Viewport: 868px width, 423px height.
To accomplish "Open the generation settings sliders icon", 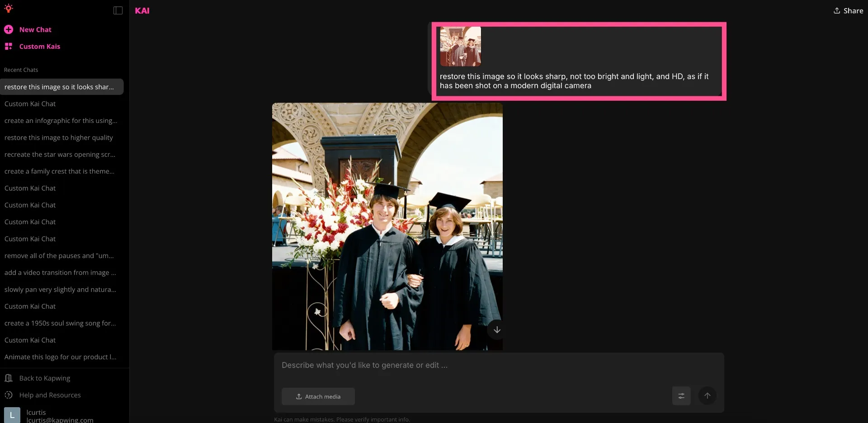I will 681,395.
